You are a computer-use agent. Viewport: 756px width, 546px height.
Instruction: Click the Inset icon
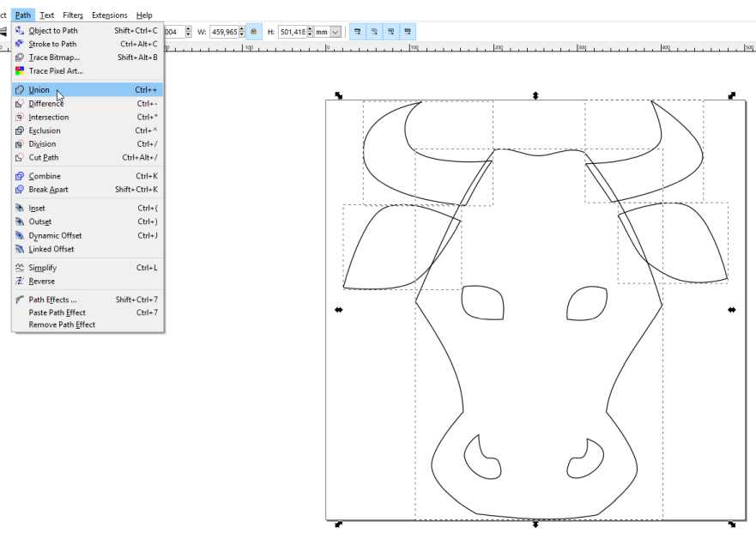click(19, 209)
